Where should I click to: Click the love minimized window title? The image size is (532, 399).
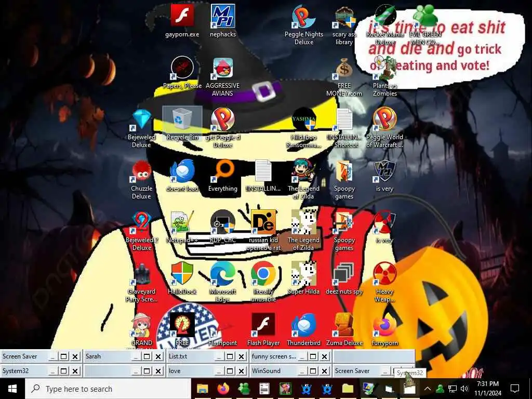point(175,371)
